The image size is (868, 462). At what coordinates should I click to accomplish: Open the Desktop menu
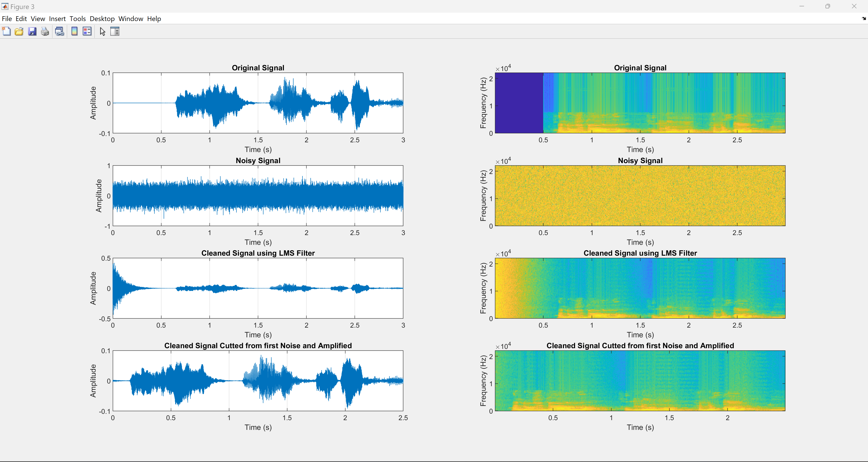[102, 19]
